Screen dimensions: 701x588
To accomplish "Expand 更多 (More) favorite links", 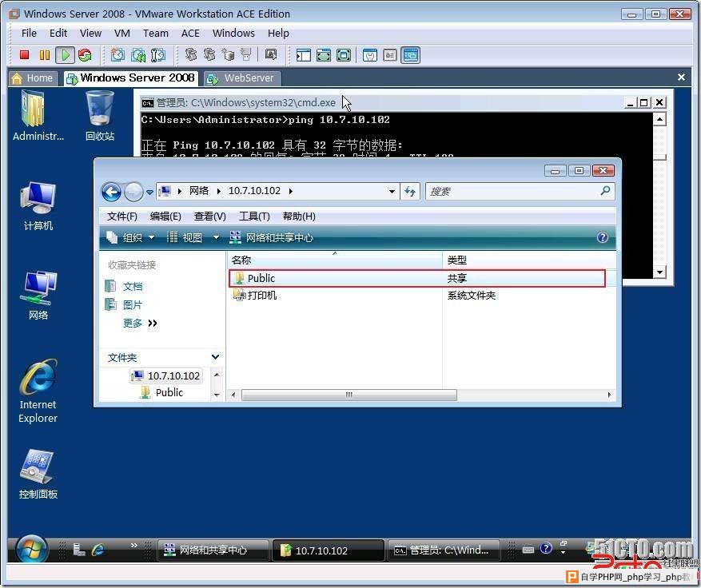I will tap(140, 323).
